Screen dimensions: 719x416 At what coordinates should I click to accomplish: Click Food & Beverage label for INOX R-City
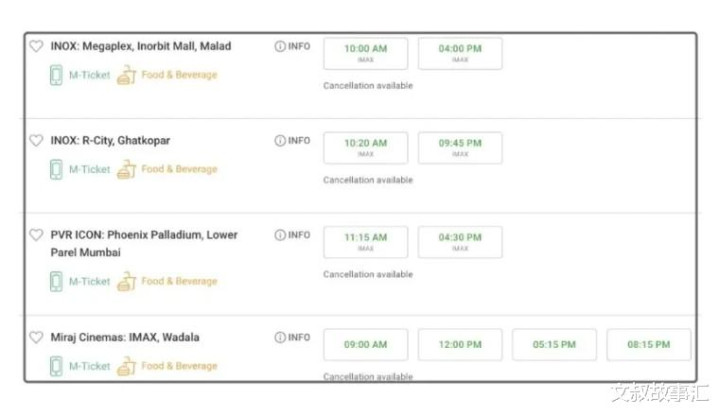[179, 169]
